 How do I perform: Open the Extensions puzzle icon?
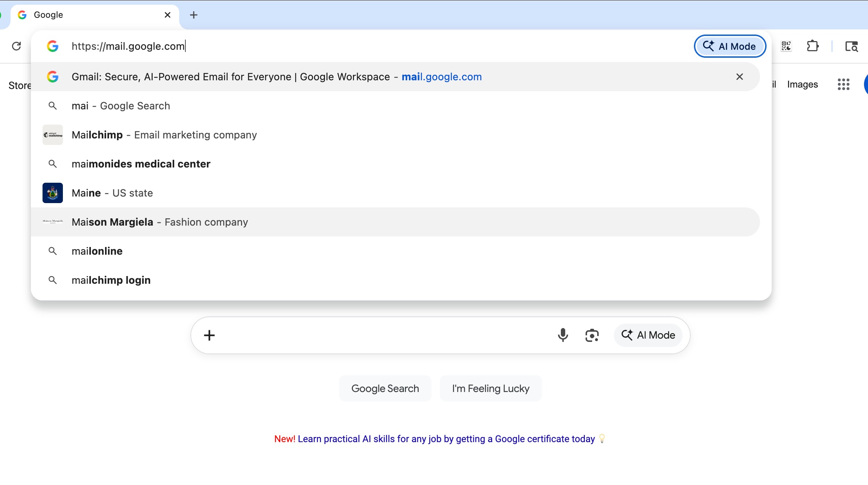pyautogui.click(x=813, y=46)
